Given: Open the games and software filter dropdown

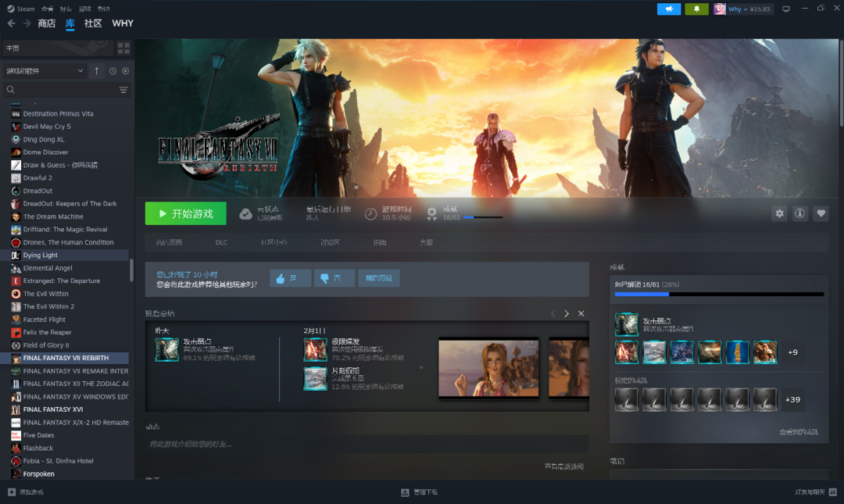Looking at the screenshot, I should [x=44, y=71].
